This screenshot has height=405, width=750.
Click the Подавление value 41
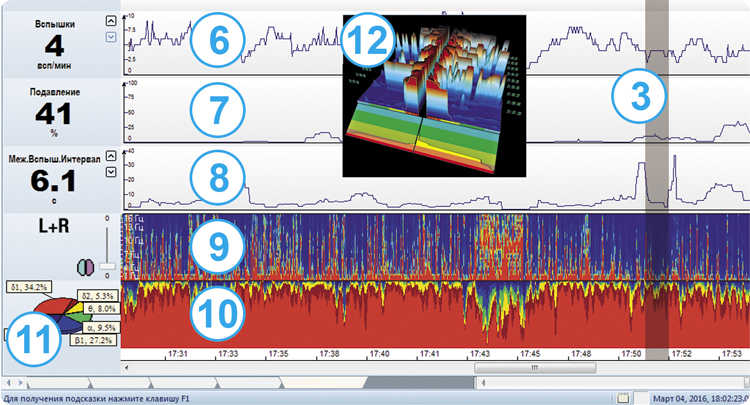pos(54,114)
